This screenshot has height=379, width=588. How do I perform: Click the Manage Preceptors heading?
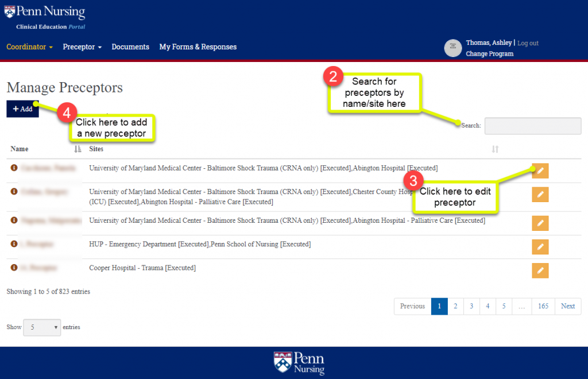[x=64, y=87]
